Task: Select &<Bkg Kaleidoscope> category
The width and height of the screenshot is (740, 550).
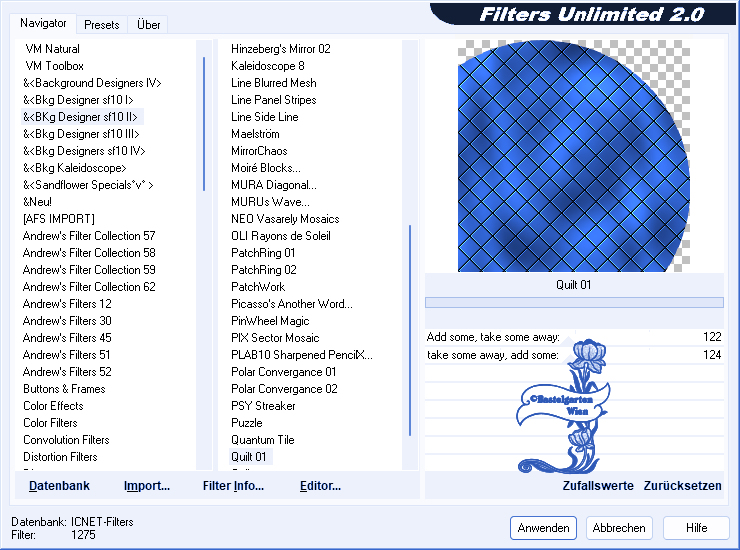Action: [75, 168]
